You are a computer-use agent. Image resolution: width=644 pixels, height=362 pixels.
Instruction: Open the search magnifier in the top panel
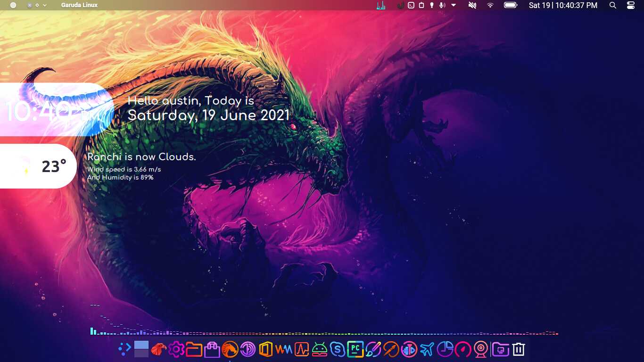613,5
